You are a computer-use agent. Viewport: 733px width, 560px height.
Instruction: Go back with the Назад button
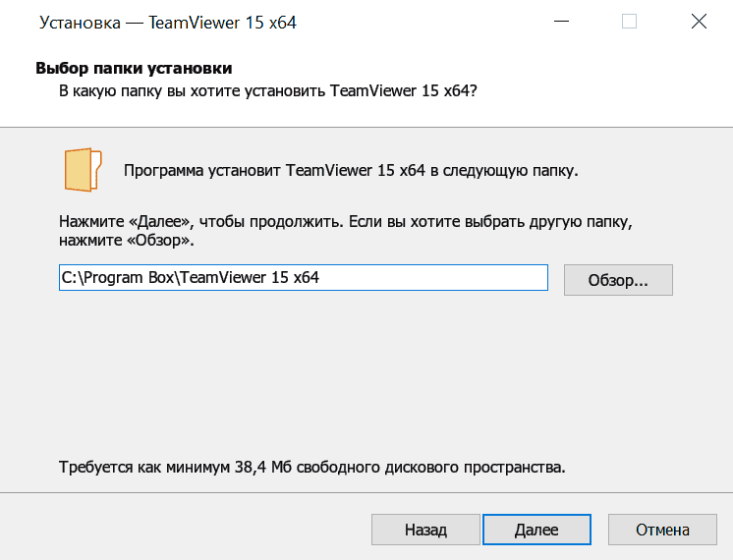coord(425,530)
